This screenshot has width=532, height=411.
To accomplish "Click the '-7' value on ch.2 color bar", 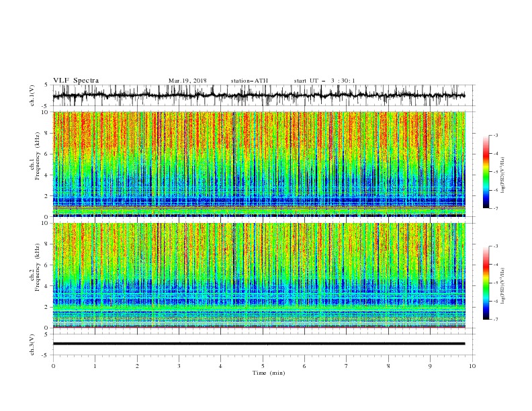I will tap(495, 320).
